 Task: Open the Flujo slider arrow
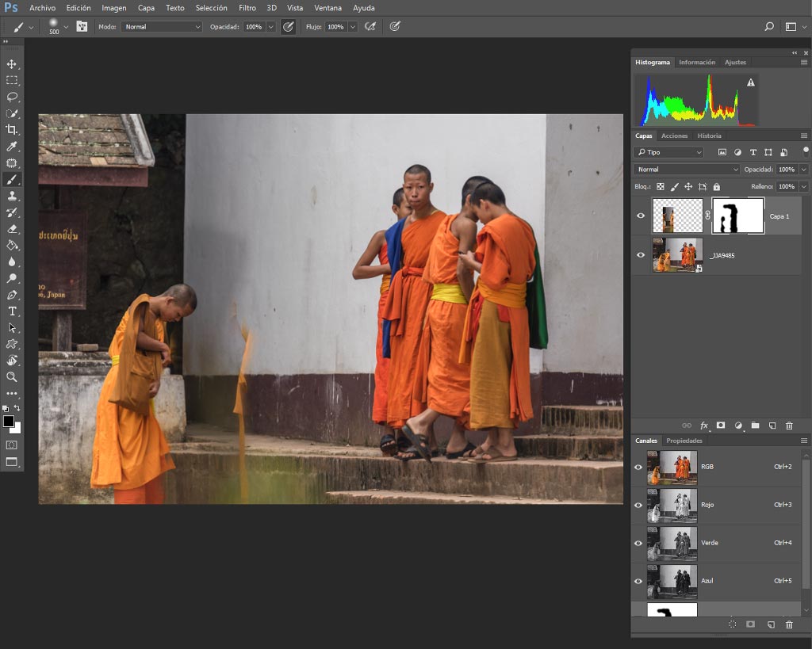[353, 27]
